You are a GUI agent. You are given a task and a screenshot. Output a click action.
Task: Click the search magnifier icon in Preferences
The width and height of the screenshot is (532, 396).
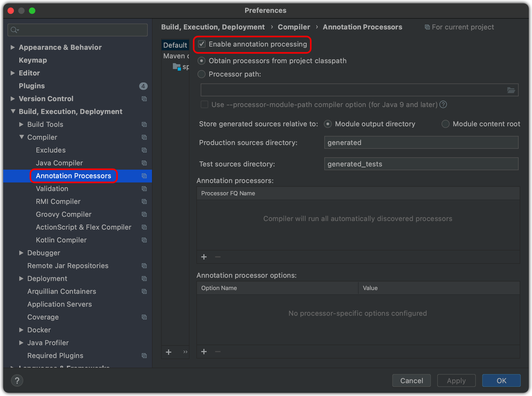pos(14,30)
